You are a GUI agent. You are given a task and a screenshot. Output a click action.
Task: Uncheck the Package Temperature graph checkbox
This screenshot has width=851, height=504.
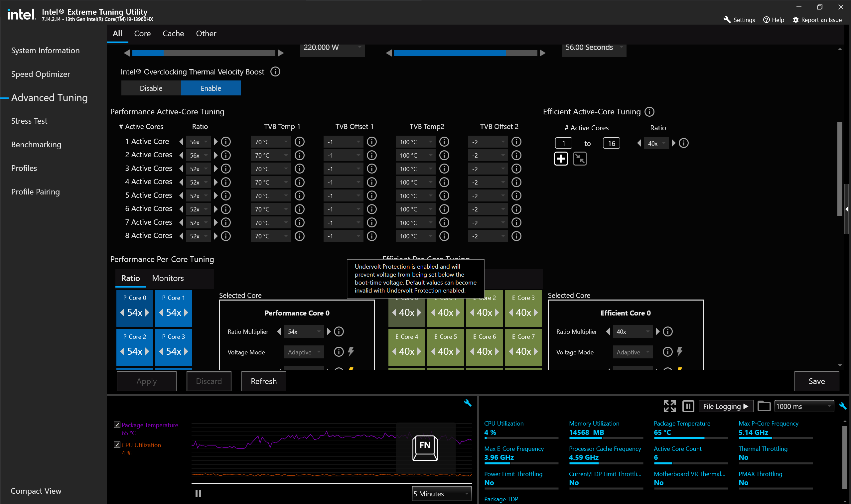pos(117,425)
